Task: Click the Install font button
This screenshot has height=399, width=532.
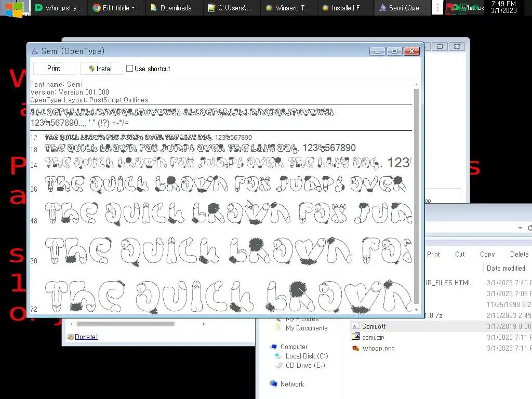Action: click(x=101, y=69)
